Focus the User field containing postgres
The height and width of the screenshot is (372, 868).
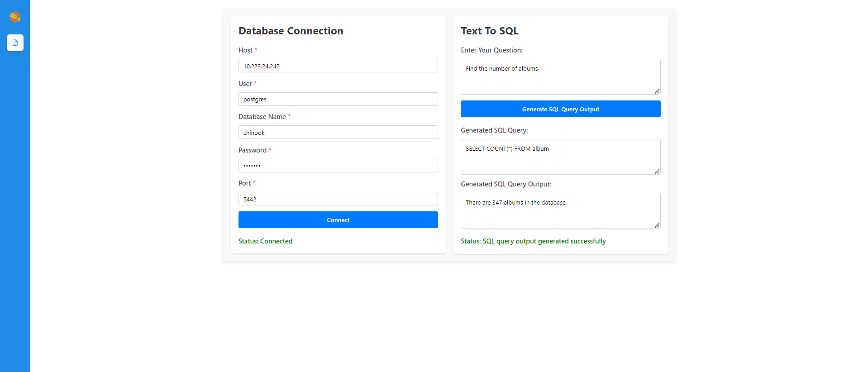pyautogui.click(x=338, y=99)
